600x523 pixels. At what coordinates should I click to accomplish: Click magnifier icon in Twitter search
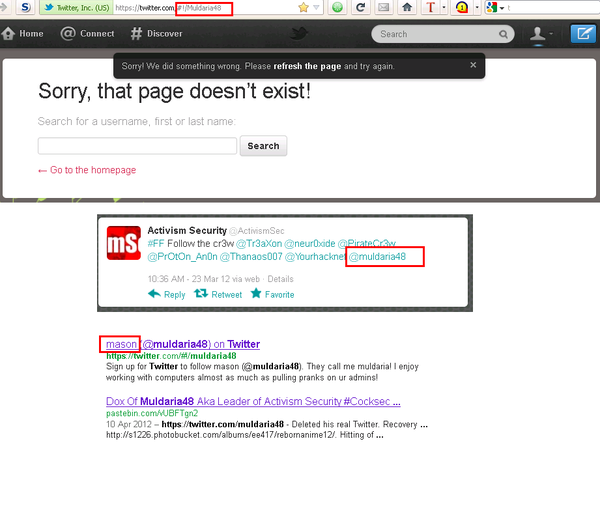click(503, 34)
